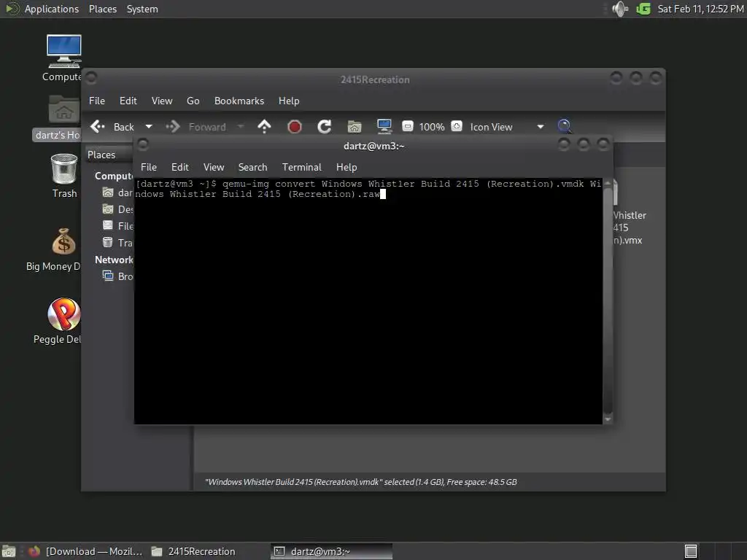The height and width of the screenshot is (560, 747).
Task: Open Go menu in file manager
Action: point(193,101)
